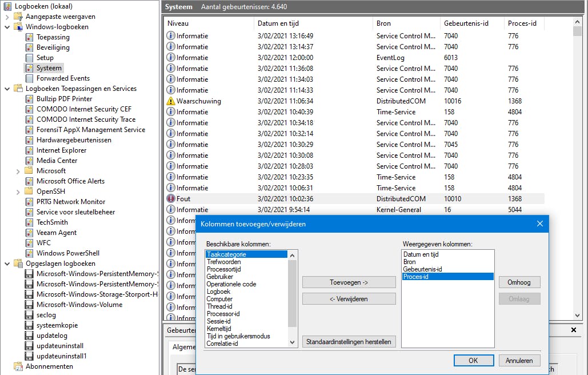Image resolution: width=588 pixels, height=375 pixels.
Task: Open Microsoft-Windows-Volume saved log
Action: (79, 305)
